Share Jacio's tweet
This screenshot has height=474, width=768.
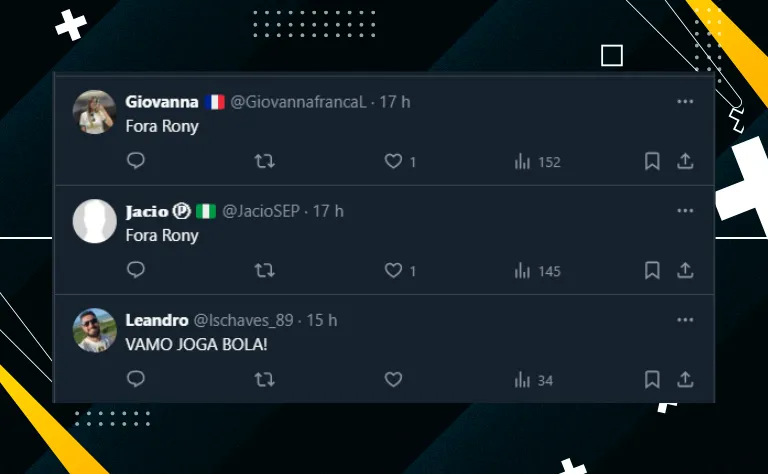coord(685,270)
